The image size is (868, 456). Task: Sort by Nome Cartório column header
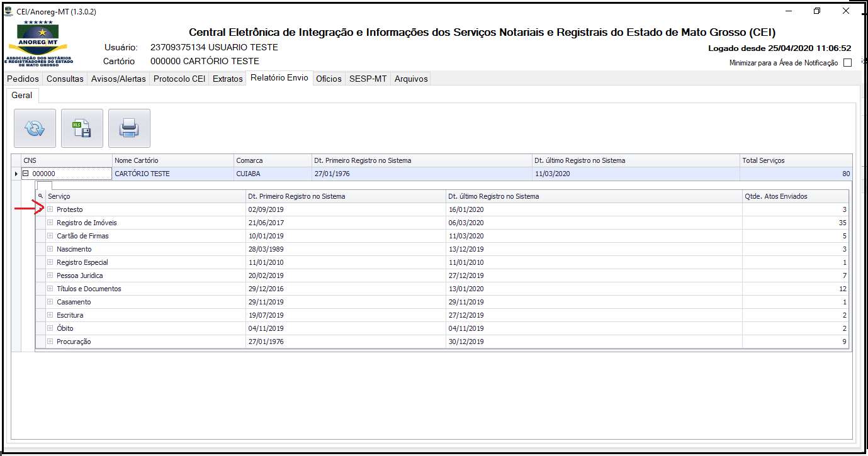click(173, 160)
